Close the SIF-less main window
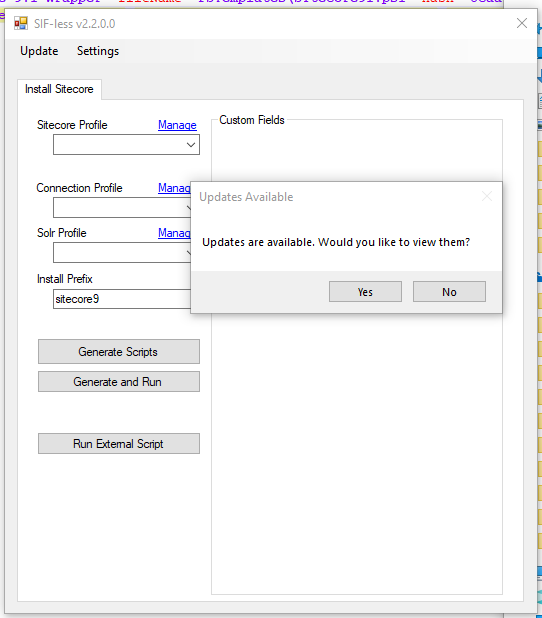The image size is (542, 618). pos(522,23)
